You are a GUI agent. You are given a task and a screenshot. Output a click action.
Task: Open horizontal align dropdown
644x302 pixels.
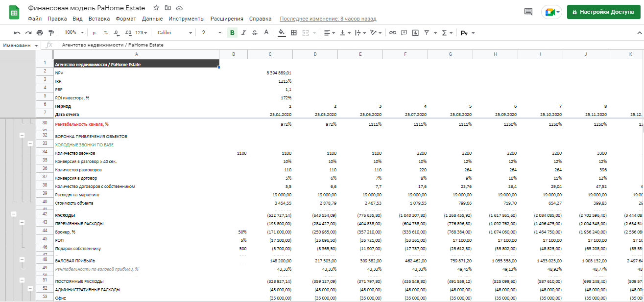click(330, 33)
